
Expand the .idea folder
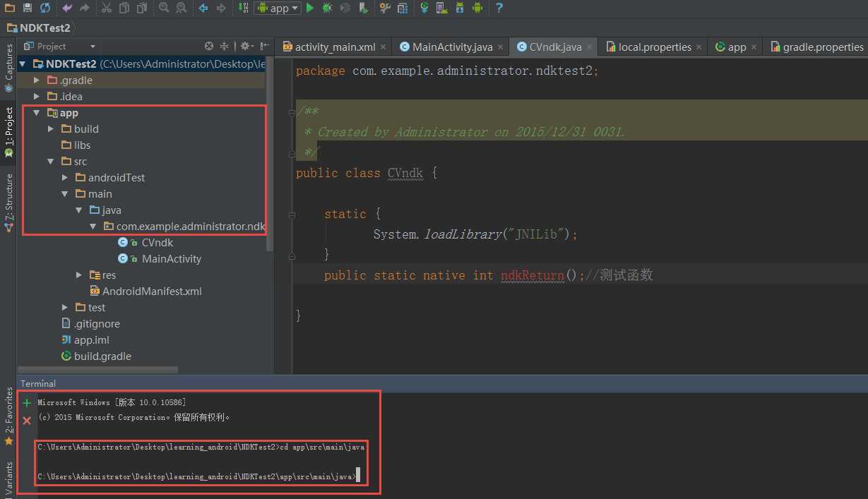[x=37, y=97]
